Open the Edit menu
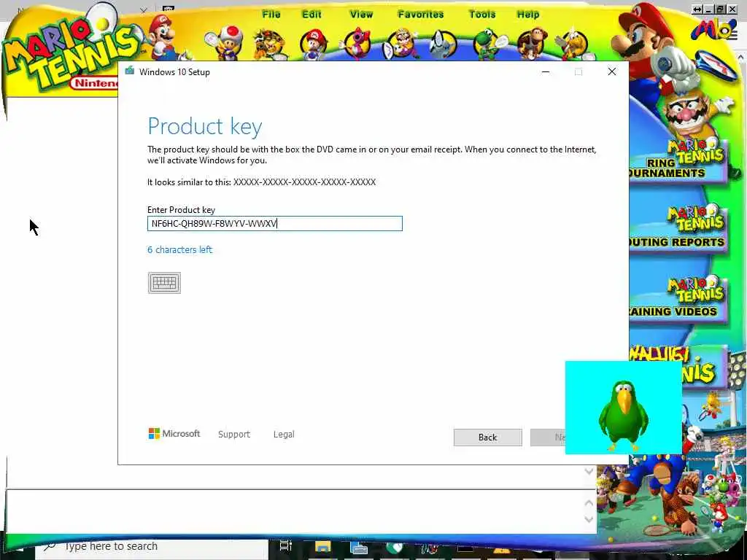The width and height of the screenshot is (747, 560). point(311,15)
